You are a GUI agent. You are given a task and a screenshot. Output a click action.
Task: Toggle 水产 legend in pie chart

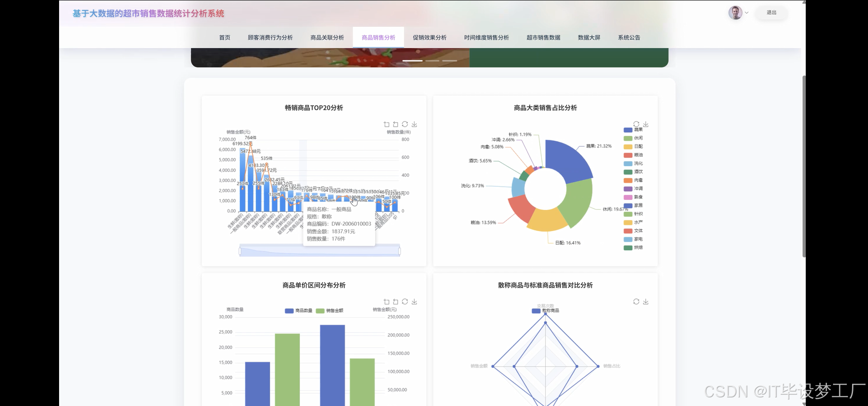pos(633,222)
